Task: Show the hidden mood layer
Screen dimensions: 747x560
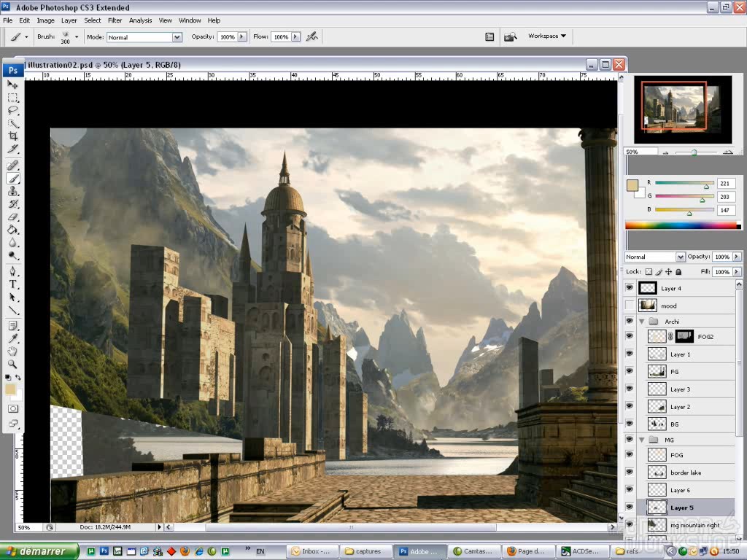Action: 630,306
